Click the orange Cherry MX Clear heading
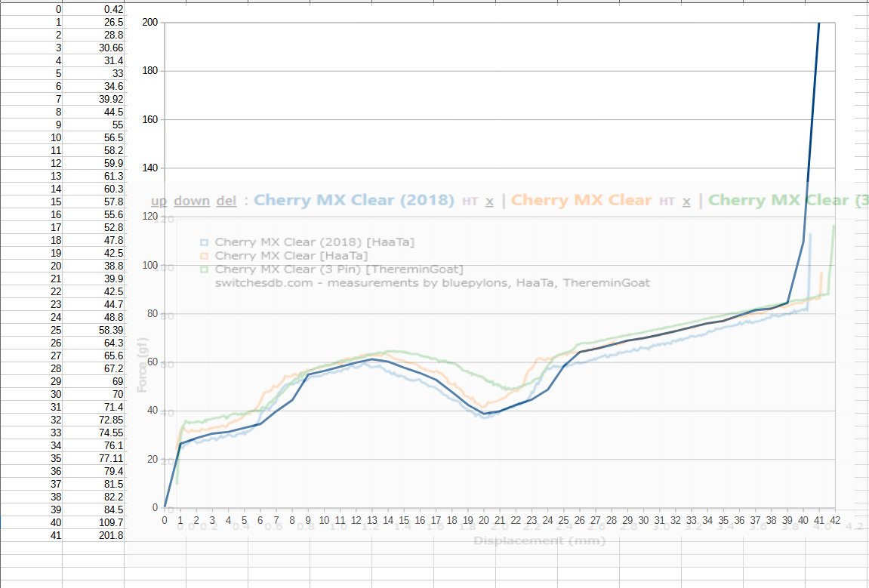Viewport: 869px width, 588px height. pyautogui.click(x=581, y=200)
